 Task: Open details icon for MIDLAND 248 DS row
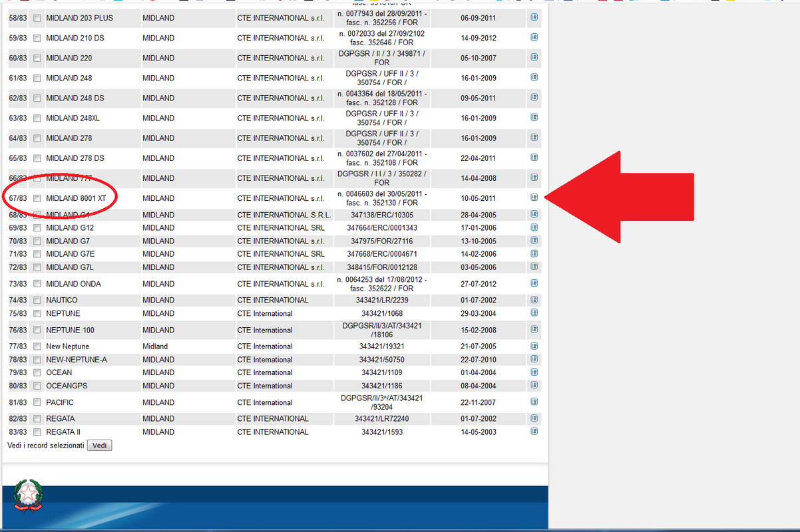pyautogui.click(x=534, y=97)
